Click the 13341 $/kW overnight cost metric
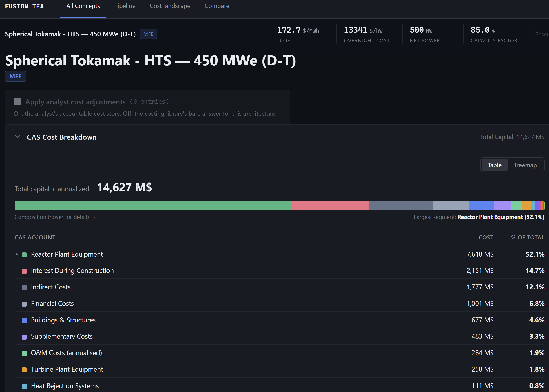Image resolution: width=549 pixels, height=392 pixels. tap(367, 34)
